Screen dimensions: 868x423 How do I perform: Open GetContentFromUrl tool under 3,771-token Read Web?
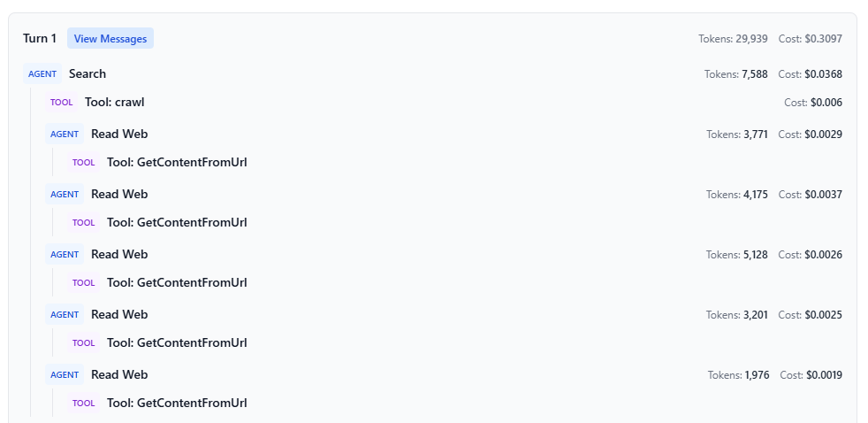[177, 163]
